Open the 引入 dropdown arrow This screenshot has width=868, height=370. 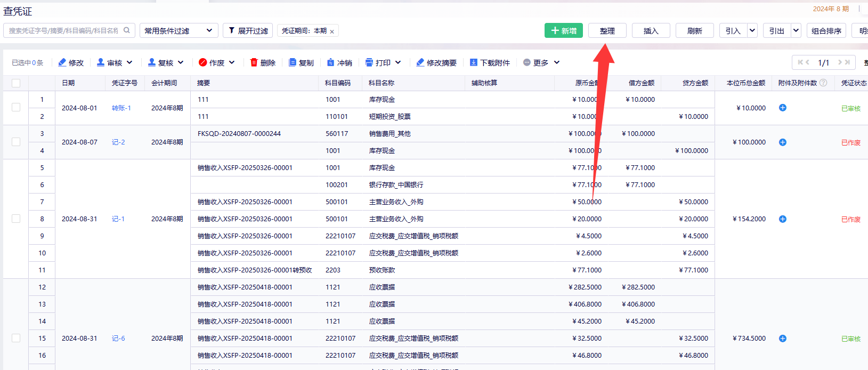[x=752, y=30]
